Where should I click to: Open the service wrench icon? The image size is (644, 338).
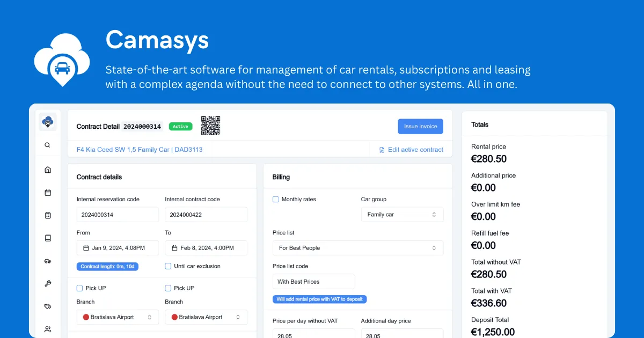pyautogui.click(x=48, y=283)
